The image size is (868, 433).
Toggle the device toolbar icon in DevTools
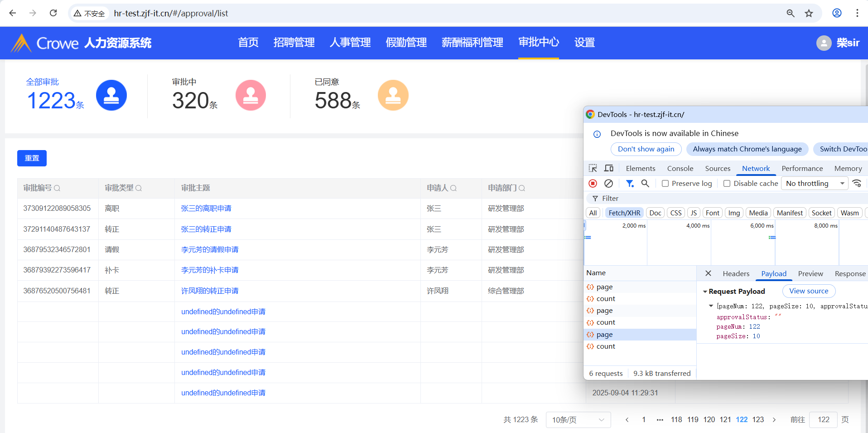tap(609, 168)
